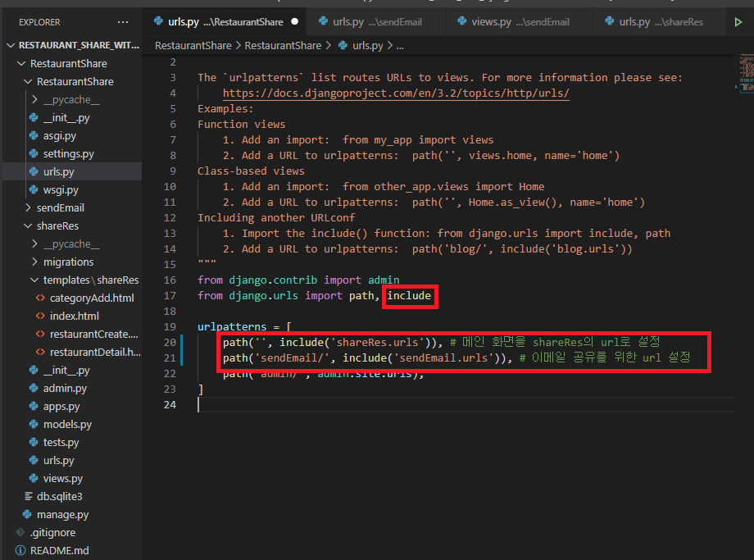Click the Python icon beside settings.py
754x560 pixels.
click(34, 154)
